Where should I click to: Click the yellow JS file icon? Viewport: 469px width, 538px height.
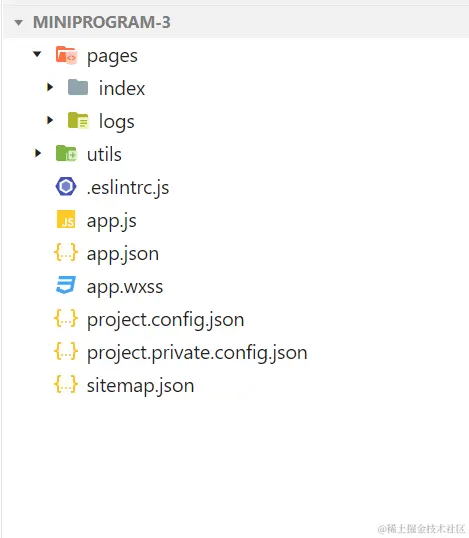pos(66,220)
